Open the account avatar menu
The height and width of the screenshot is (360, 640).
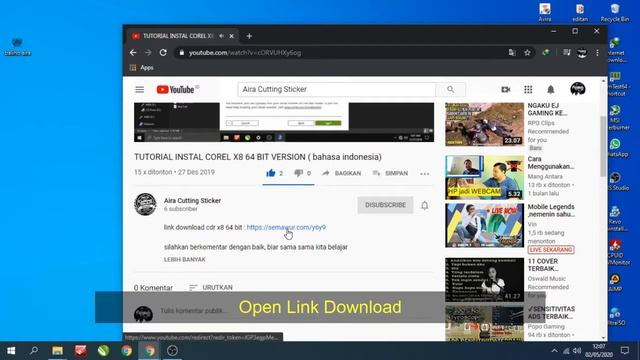[x=578, y=89]
